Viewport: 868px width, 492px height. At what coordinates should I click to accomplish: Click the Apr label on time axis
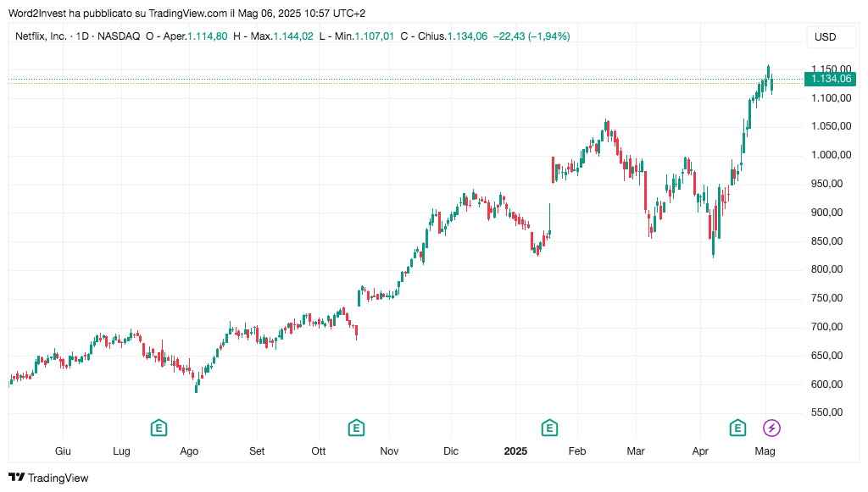click(x=700, y=451)
